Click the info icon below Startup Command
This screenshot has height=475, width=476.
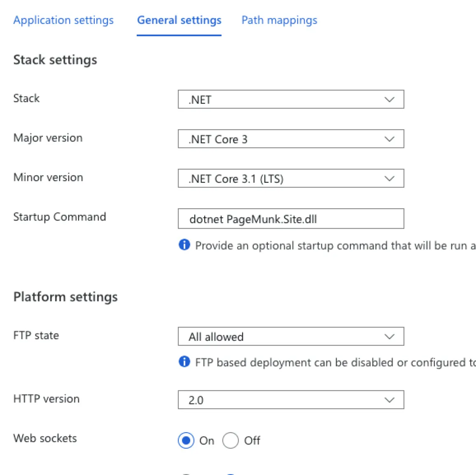pyautogui.click(x=184, y=245)
